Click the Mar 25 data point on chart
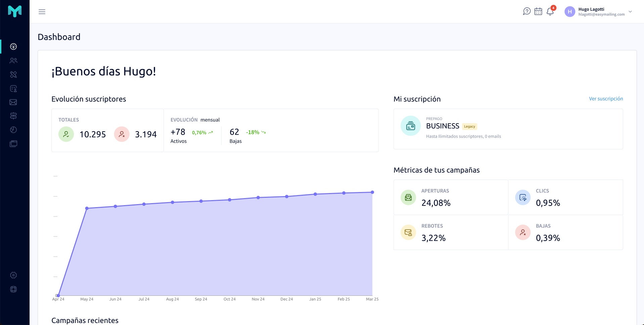Image resolution: width=644 pixels, height=325 pixels. 372,192
